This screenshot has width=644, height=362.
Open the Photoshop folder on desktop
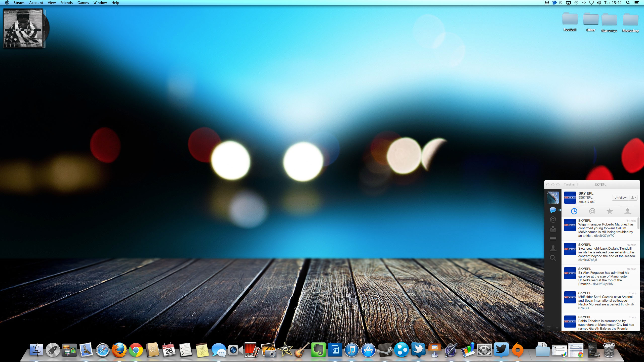click(x=630, y=23)
